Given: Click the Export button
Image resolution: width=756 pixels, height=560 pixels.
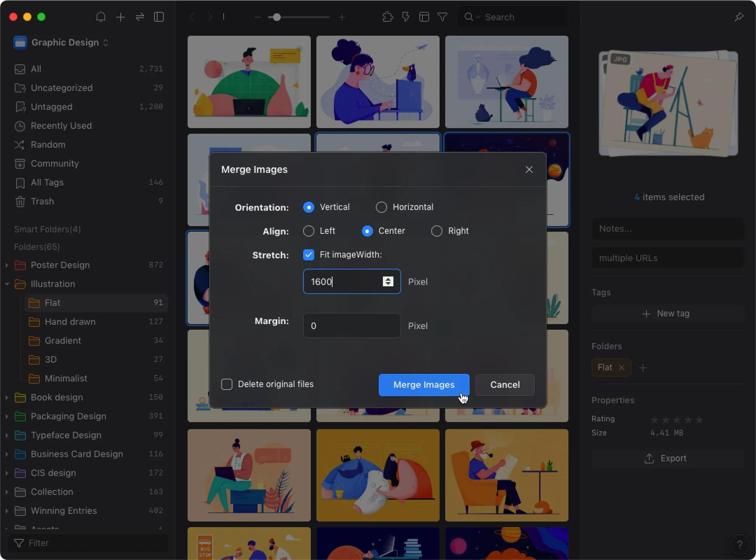Looking at the screenshot, I should click(668, 458).
